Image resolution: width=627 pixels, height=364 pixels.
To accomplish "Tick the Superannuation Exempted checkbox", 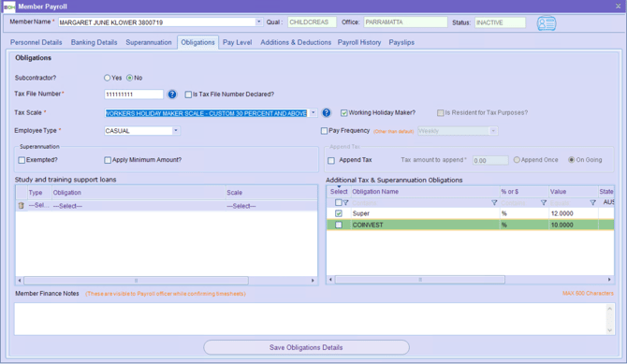I will (x=22, y=160).
